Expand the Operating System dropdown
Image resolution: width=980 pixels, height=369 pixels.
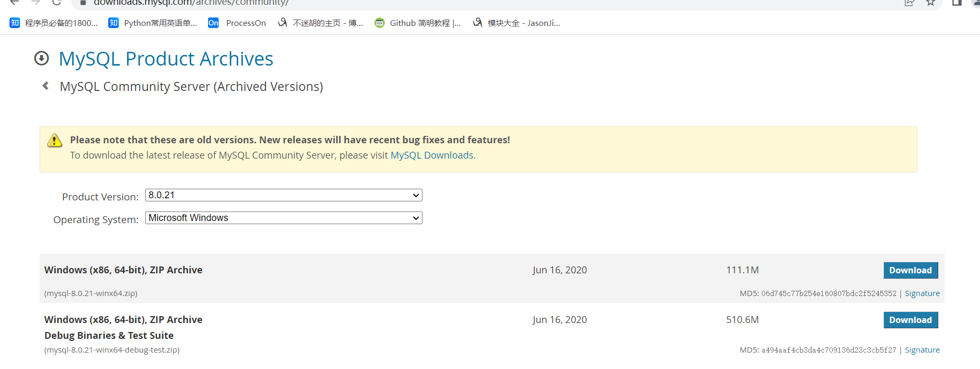click(284, 218)
